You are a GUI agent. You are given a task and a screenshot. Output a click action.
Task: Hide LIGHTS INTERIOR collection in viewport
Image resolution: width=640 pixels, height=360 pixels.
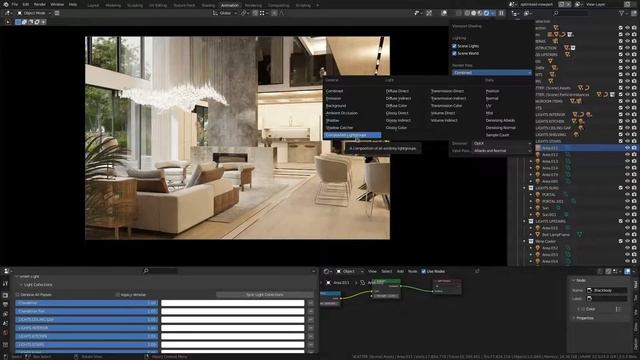click(627, 115)
